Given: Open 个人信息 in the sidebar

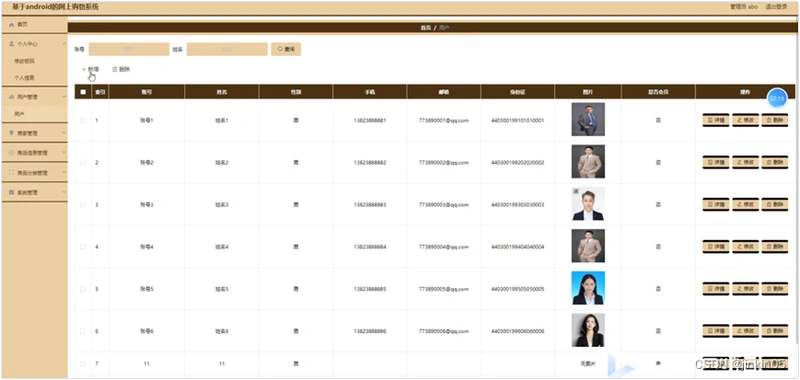Looking at the screenshot, I should click(x=24, y=78).
